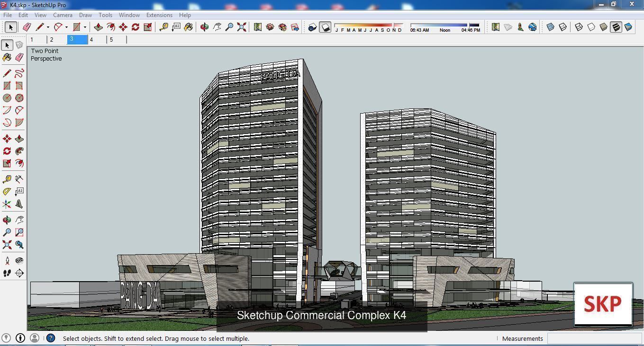644x346 pixels.
Task: Open the Tools menu
Action: click(x=105, y=15)
